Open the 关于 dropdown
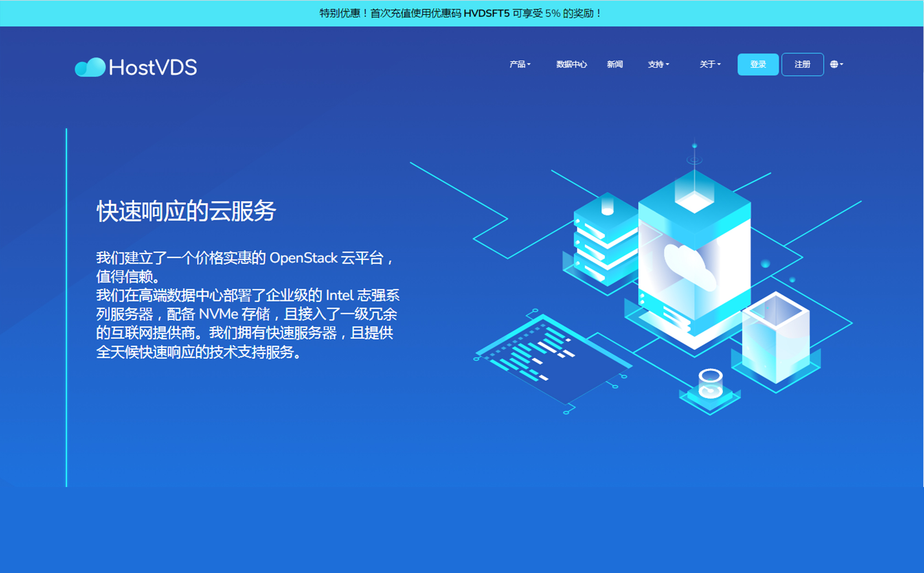Image resolution: width=924 pixels, height=573 pixels. 709,64
